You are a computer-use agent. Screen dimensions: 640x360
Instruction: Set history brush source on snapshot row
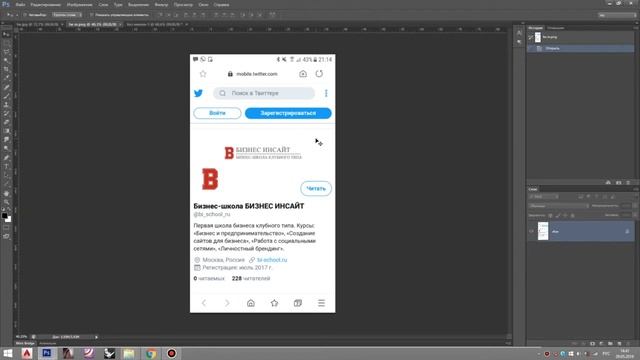[531, 37]
